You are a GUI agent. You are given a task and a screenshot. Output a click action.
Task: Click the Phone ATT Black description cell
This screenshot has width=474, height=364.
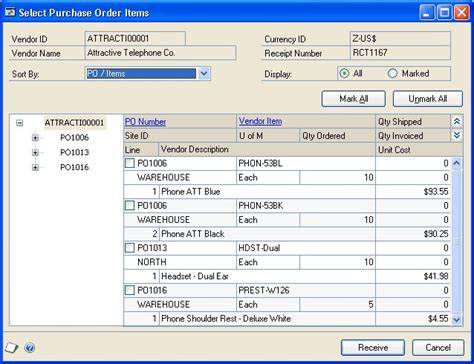[267, 234]
